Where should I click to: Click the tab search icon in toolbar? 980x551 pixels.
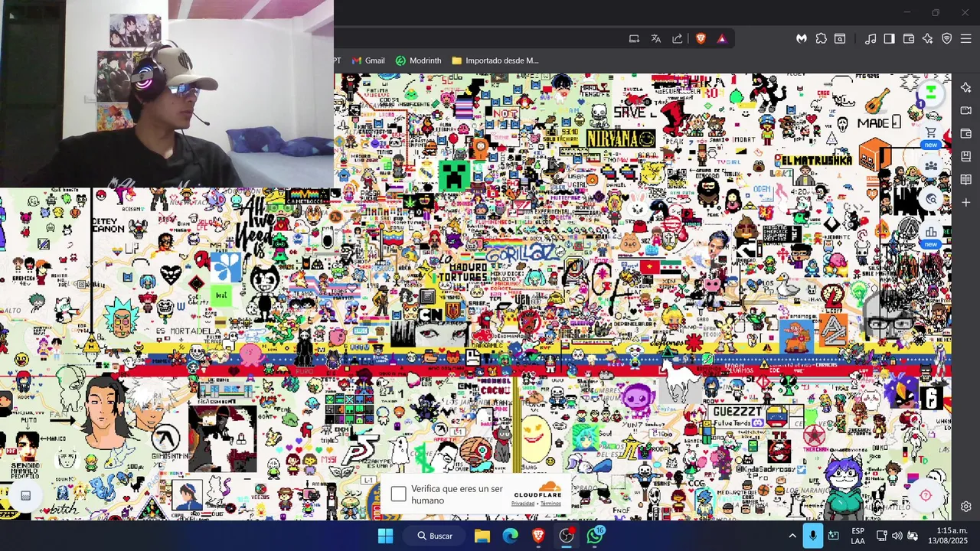click(x=840, y=39)
